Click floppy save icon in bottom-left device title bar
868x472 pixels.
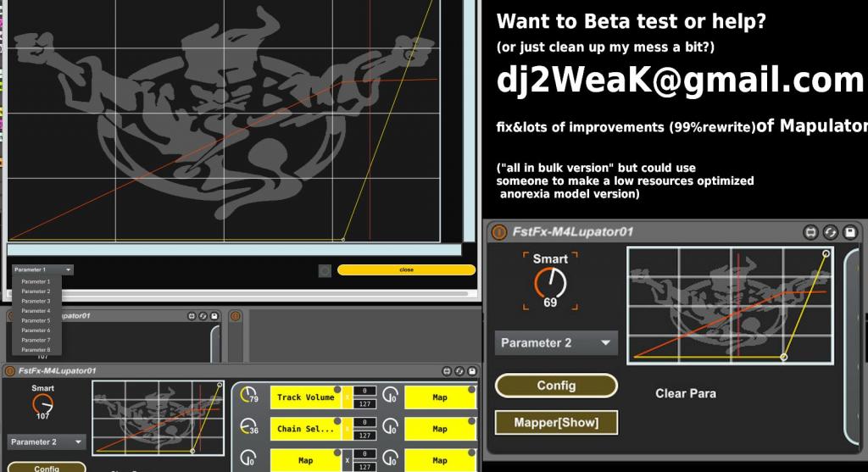(471, 371)
